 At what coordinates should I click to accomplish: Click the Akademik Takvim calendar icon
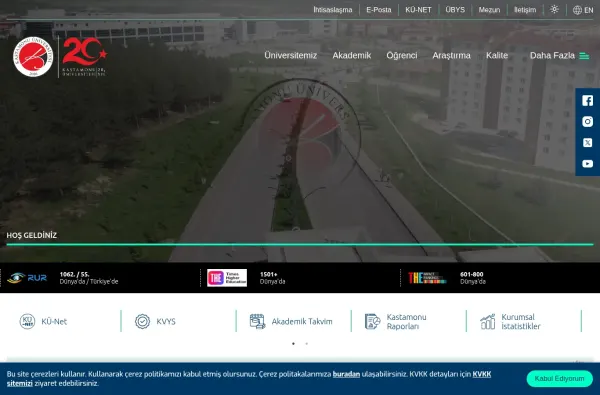click(258, 321)
